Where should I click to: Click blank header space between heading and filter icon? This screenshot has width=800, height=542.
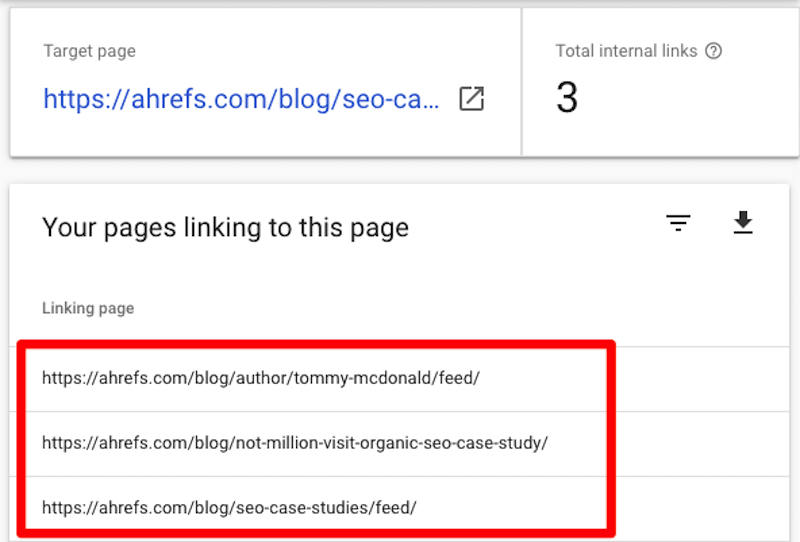pos(536,227)
